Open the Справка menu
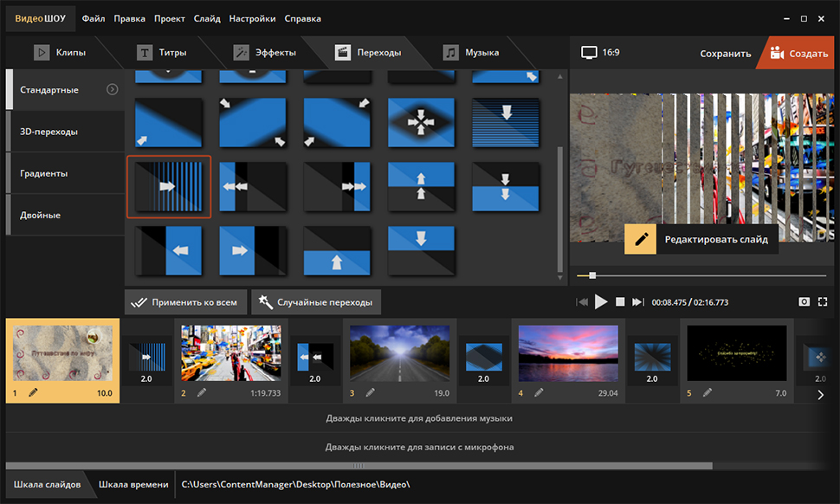The height and width of the screenshot is (504, 840). 303,19
